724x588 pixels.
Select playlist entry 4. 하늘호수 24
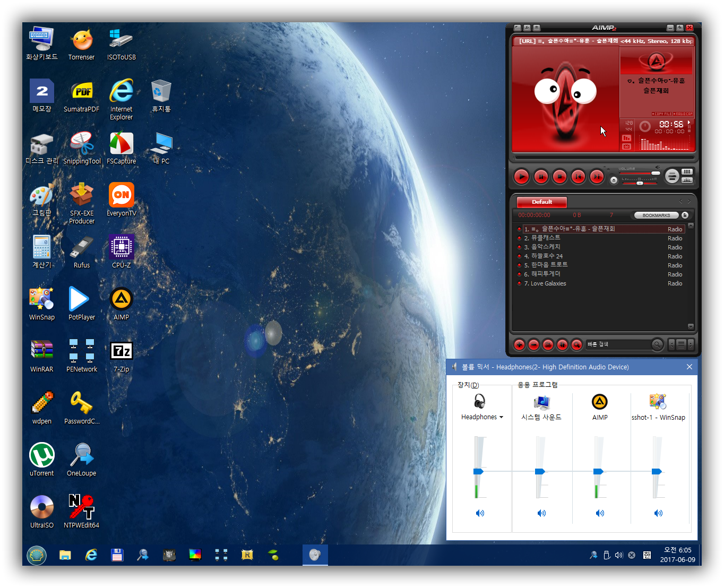601,256
